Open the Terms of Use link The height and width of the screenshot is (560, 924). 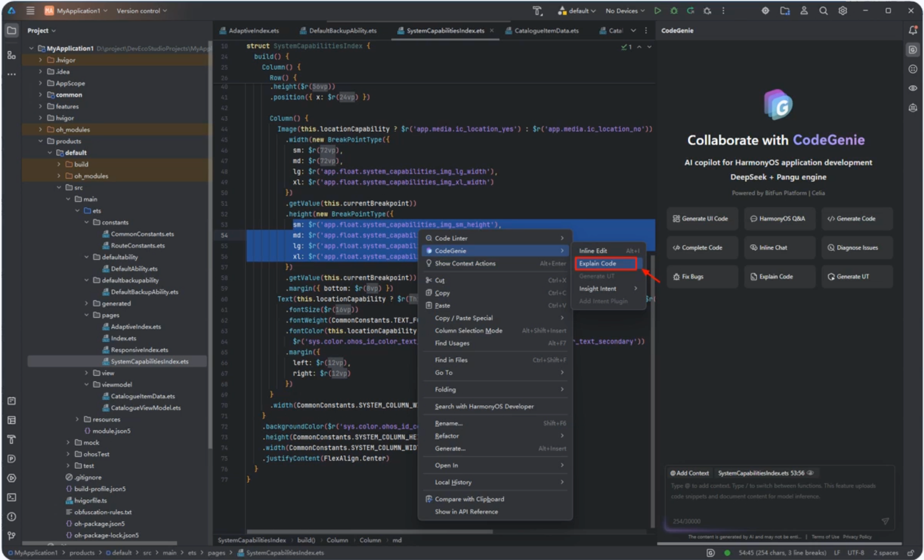825,537
